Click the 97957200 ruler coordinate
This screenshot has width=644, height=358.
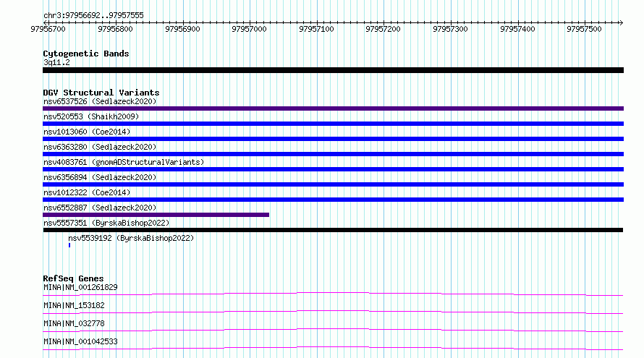[x=384, y=29]
